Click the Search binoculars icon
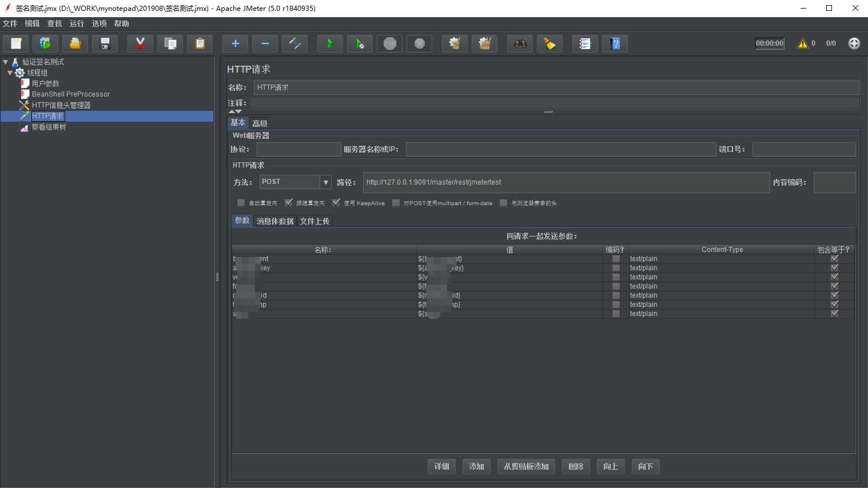This screenshot has width=868, height=488. pos(520,43)
